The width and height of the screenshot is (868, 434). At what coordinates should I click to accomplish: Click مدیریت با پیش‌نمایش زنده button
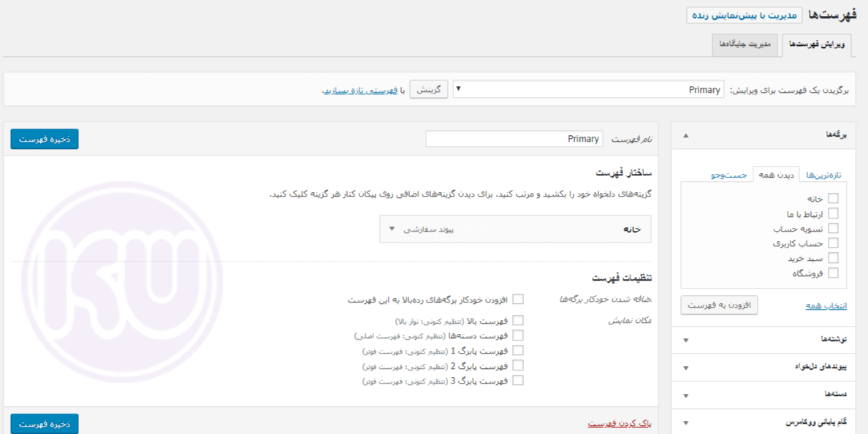tap(745, 15)
